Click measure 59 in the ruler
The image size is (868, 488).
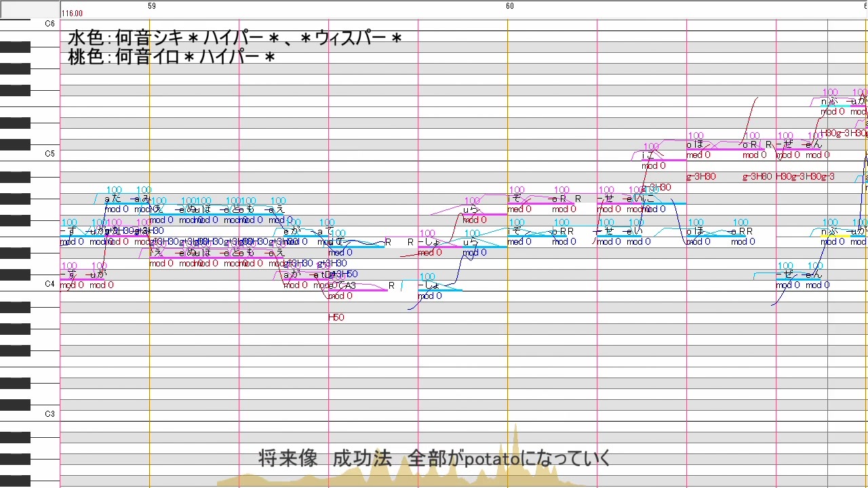tap(152, 5)
